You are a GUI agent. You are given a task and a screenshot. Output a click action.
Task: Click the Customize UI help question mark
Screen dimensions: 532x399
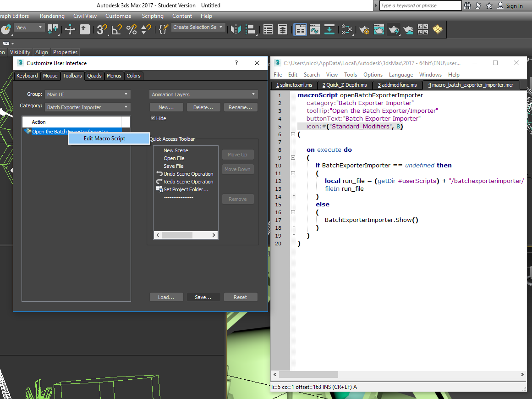[x=236, y=63]
